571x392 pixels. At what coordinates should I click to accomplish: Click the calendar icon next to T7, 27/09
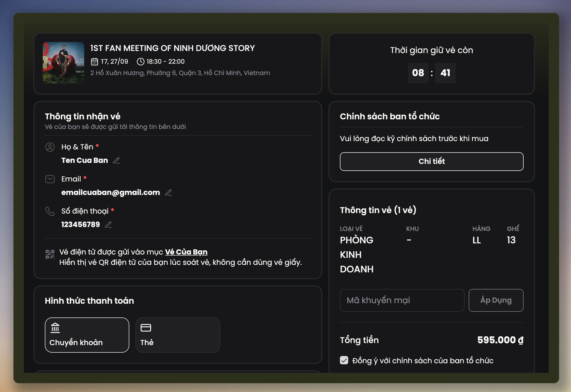pyautogui.click(x=94, y=62)
